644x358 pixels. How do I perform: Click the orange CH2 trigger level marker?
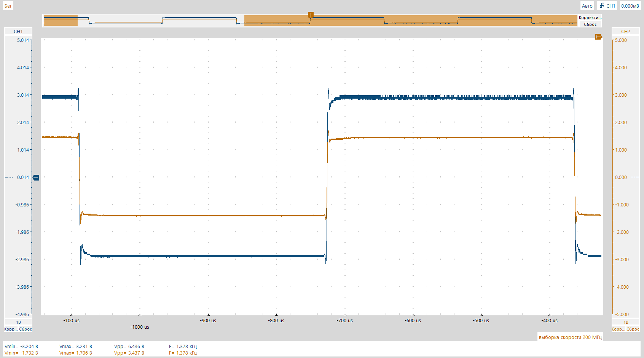598,37
